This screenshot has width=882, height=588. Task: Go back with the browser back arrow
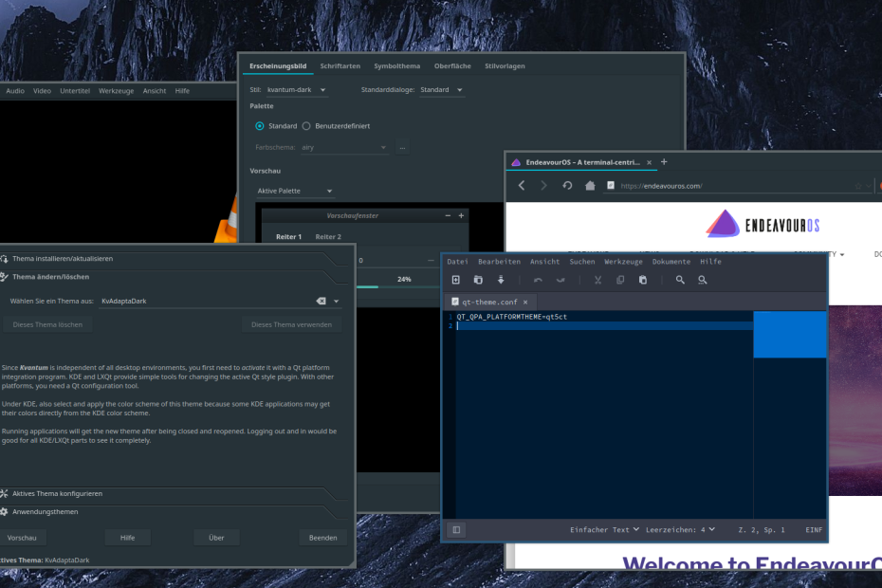[522, 186]
